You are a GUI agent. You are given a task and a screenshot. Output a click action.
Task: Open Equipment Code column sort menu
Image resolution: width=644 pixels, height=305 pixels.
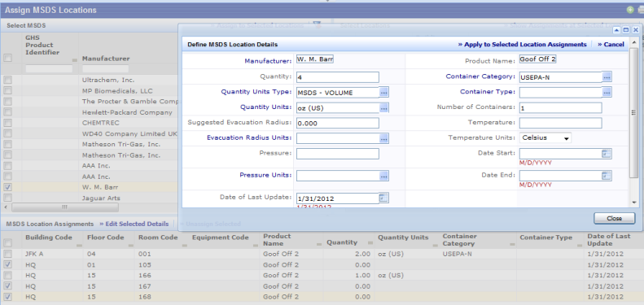point(256,245)
